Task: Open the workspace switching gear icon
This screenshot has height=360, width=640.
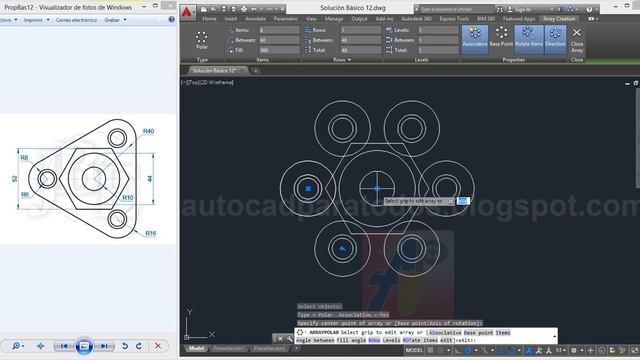Action: click(x=575, y=350)
